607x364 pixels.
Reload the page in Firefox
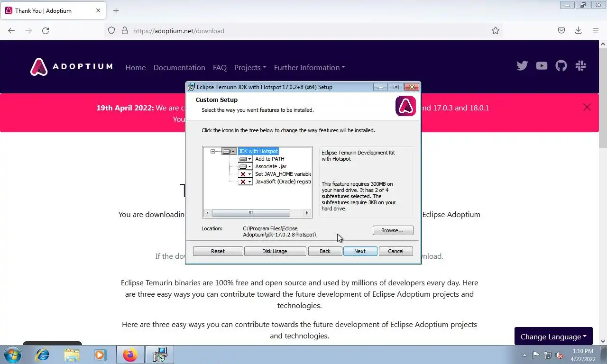pos(46,30)
